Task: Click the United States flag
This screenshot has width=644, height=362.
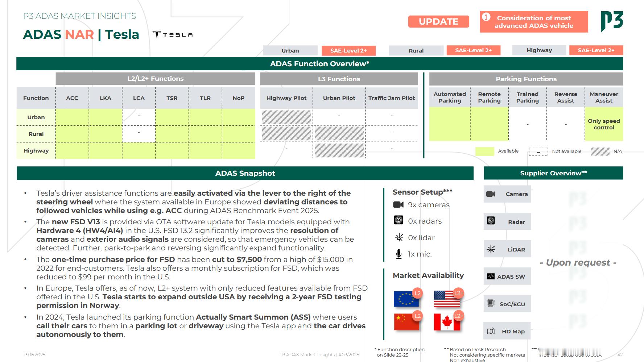Action: coord(447,299)
